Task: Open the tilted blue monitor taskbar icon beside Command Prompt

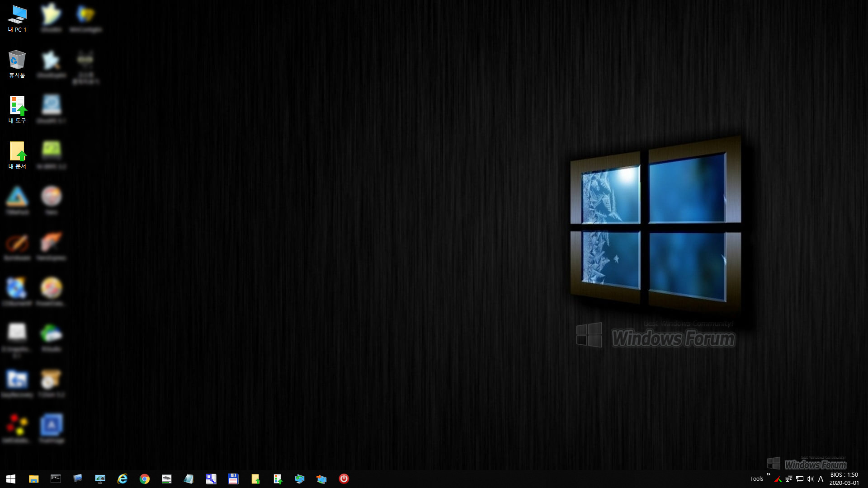Action: click(x=78, y=478)
